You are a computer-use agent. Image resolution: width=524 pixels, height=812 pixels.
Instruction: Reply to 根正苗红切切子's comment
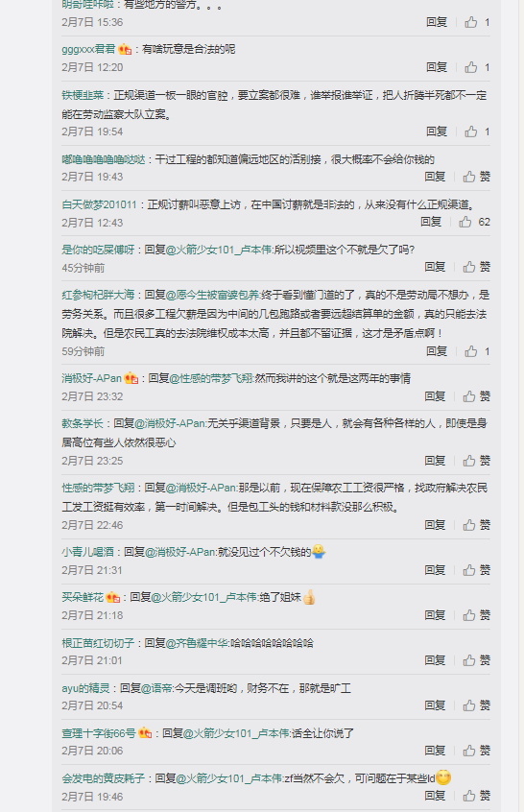pyautogui.click(x=435, y=660)
